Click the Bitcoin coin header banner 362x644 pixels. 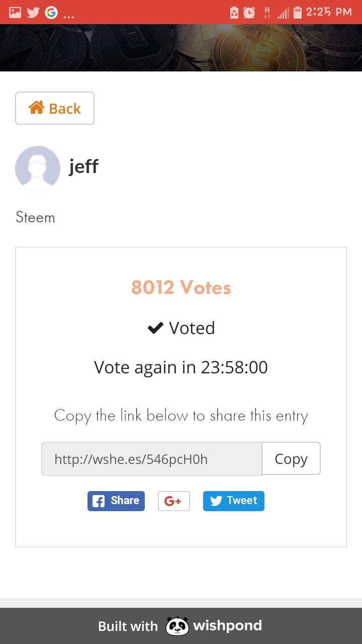tap(181, 48)
